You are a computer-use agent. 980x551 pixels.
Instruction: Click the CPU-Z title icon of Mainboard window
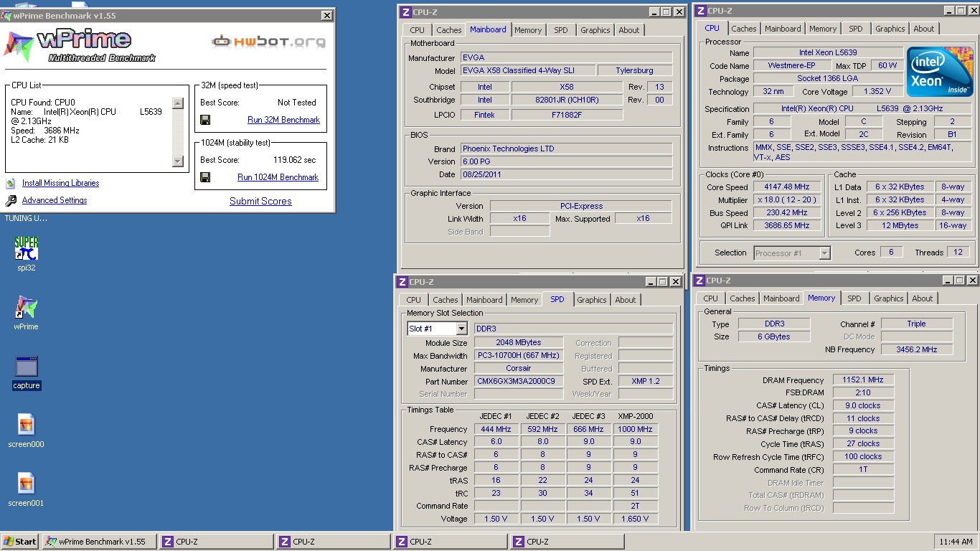coord(406,11)
